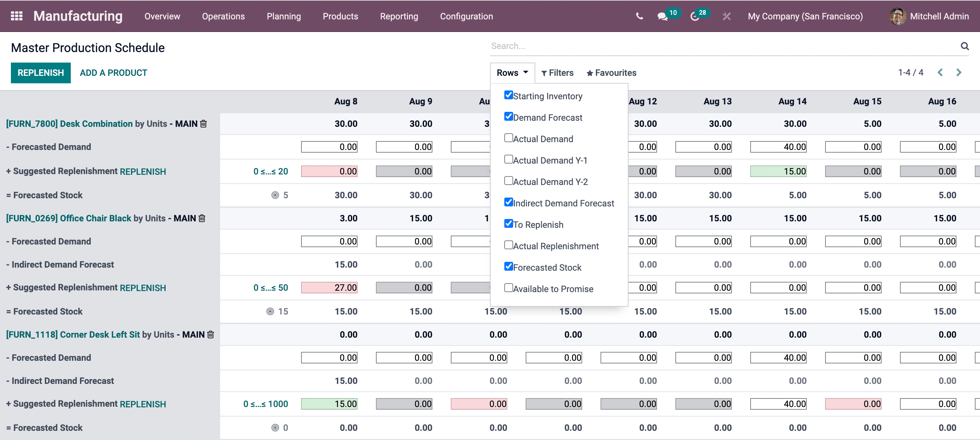This screenshot has width=980, height=440.
Task: Open the apps grid menu icon
Action: coord(16,16)
